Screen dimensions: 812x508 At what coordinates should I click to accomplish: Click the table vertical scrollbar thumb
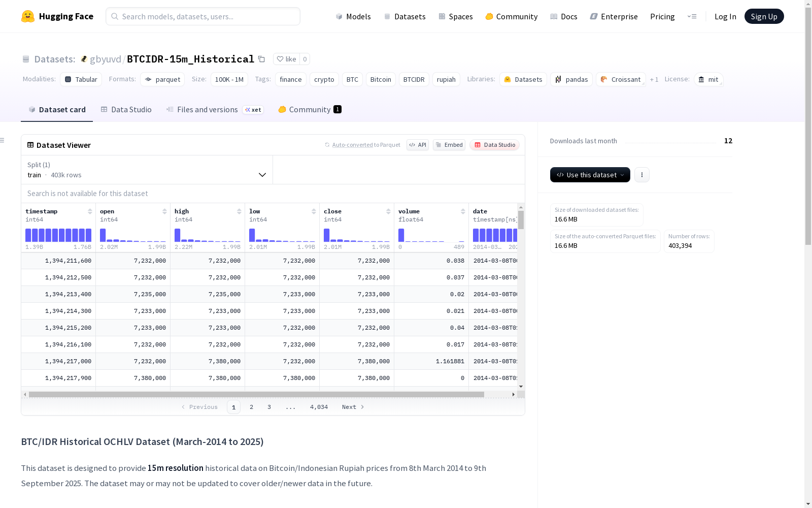521,220
